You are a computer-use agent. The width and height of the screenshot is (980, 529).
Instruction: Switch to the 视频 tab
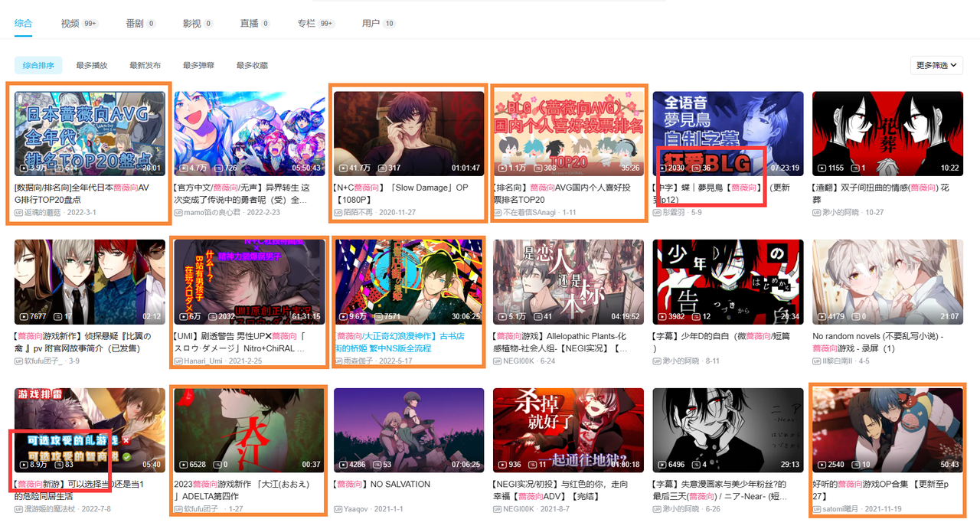click(x=79, y=24)
